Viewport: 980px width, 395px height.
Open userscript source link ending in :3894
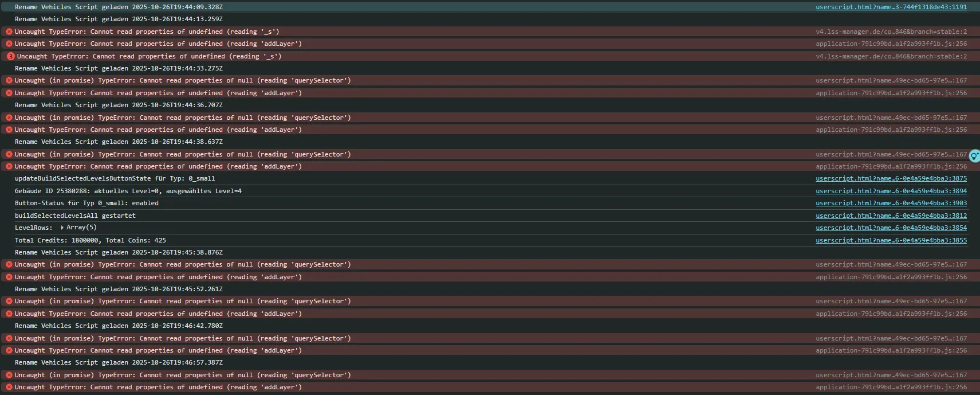(x=891, y=191)
